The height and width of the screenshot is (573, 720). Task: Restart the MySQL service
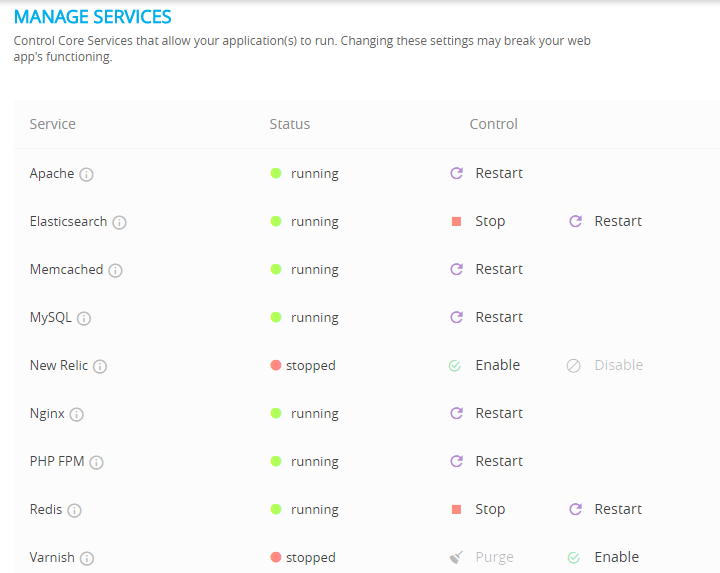(487, 317)
